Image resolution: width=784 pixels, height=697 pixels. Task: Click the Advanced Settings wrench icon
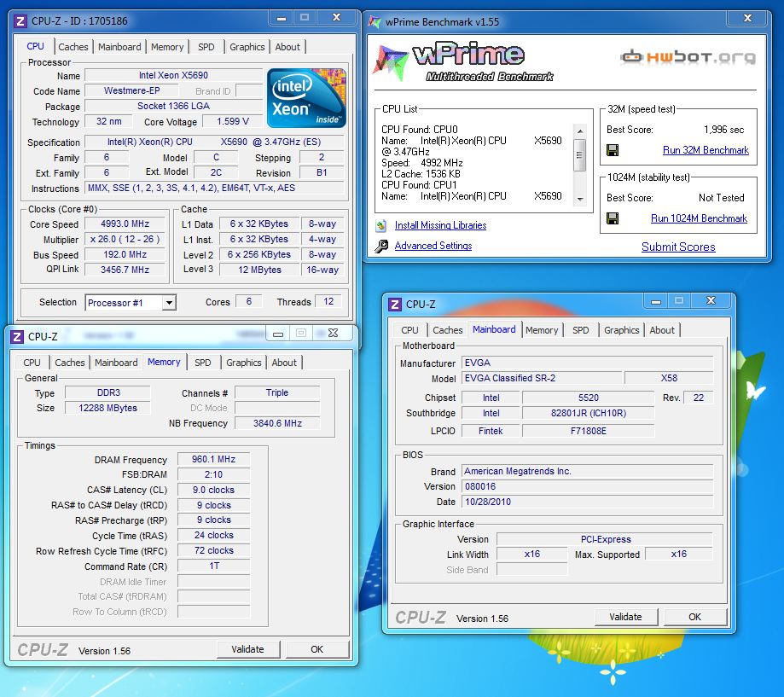click(x=381, y=246)
